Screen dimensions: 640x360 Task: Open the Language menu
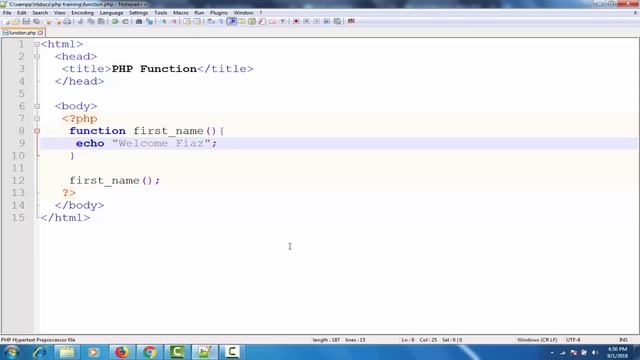(111, 13)
